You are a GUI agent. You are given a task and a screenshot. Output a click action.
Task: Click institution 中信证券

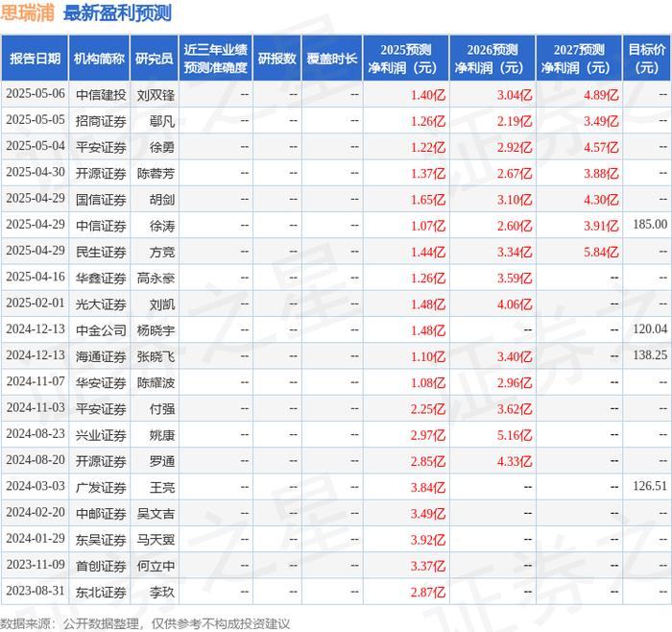click(x=101, y=226)
